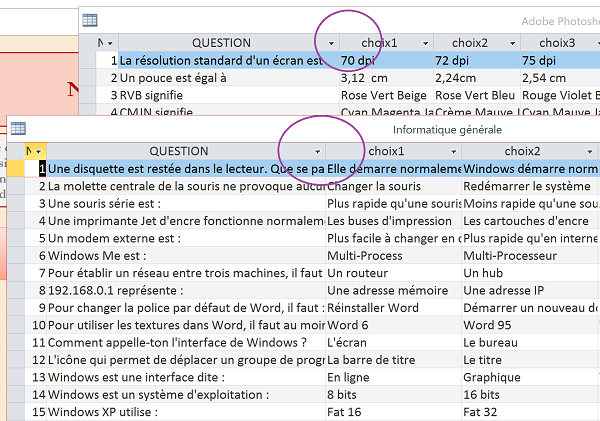The width and height of the screenshot is (600, 421).
Task: Click the cell "Word 6"
Action: (x=394, y=325)
